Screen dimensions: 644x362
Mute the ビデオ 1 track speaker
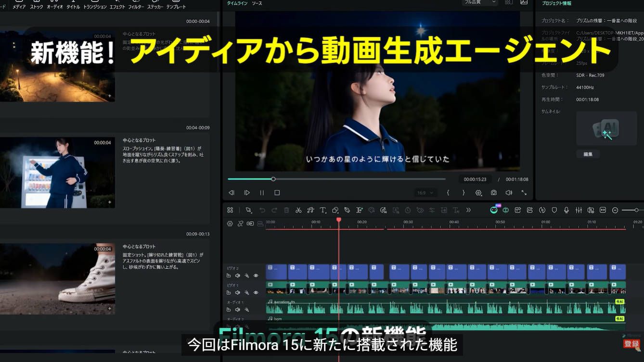point(237,292)
